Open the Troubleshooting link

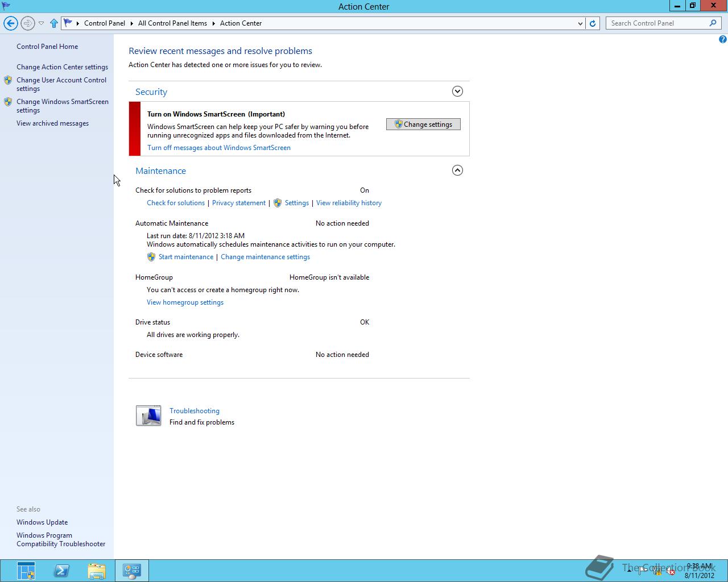coord(195,411)
